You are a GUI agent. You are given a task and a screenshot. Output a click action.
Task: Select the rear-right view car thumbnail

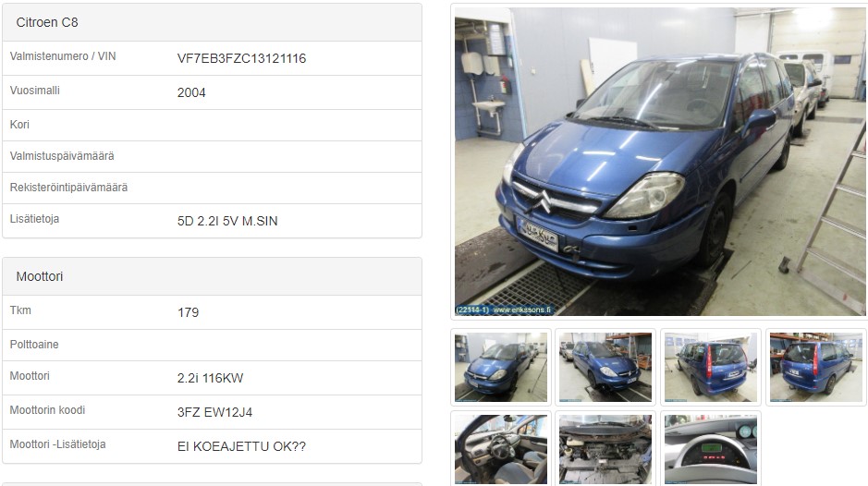tap(816, 367)
